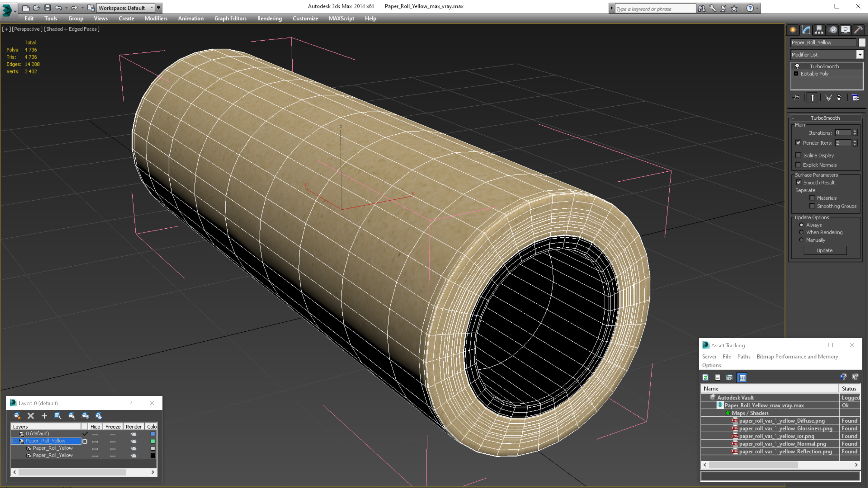The image size is (868, 488).
Task: Increase the Iterations spinner value
Action: pyautogui.click(x=855, y=131)
